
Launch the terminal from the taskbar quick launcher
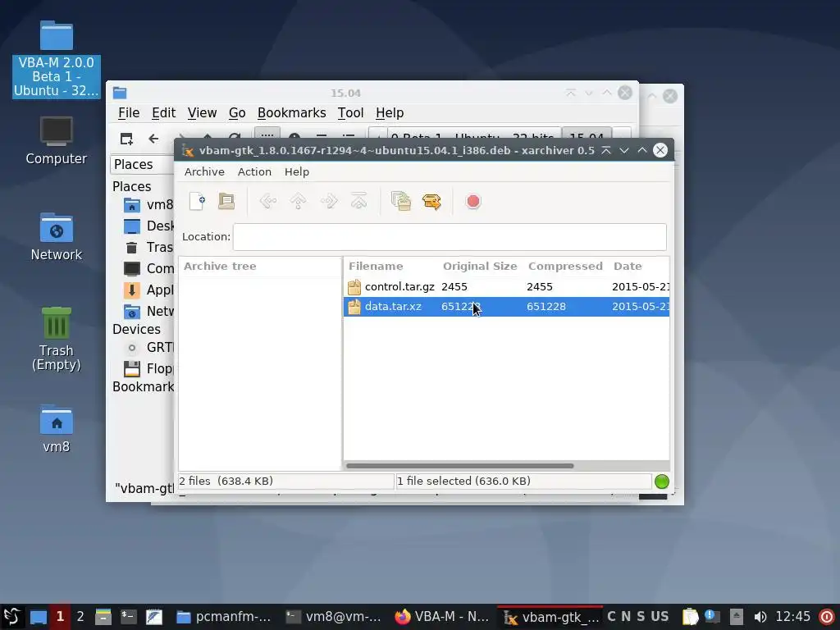[x=129, y=617]
